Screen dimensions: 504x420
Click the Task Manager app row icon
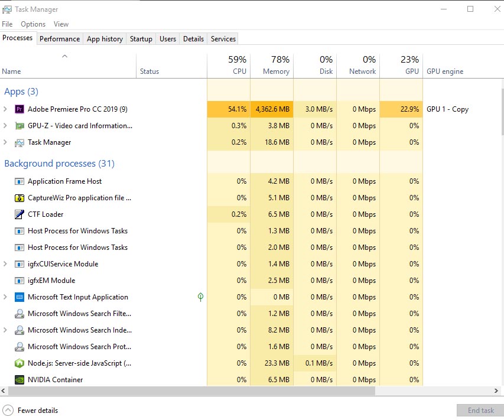(x=19, y=142)
